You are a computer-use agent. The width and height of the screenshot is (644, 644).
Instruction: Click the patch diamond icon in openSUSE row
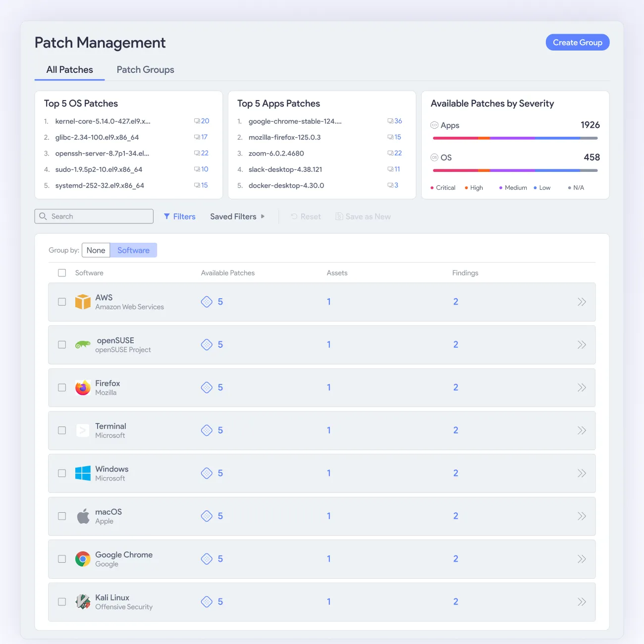pos(207,345)
